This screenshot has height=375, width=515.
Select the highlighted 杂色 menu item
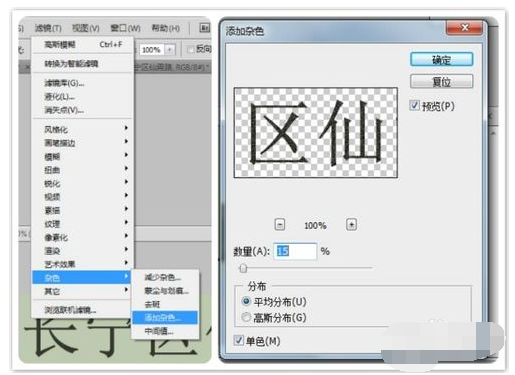pyautogui.click(x=82, y=277)
